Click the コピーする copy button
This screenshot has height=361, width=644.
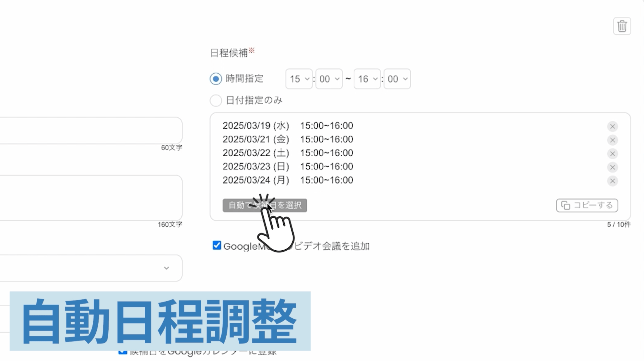[587, 206]
